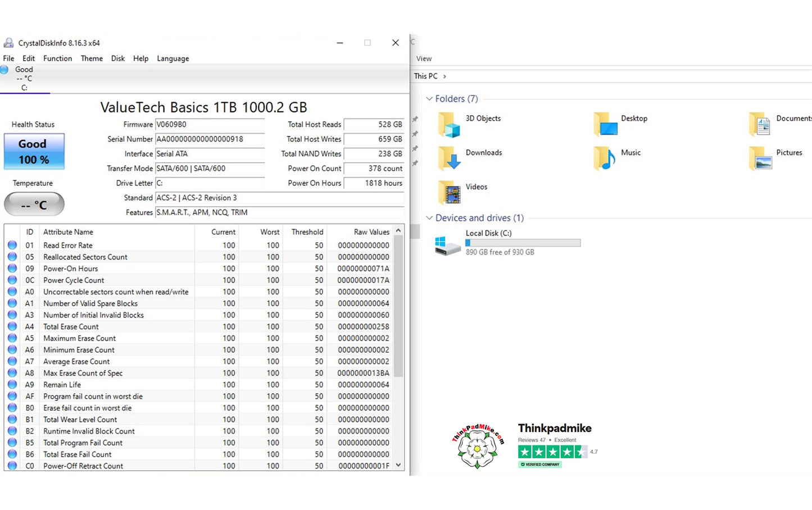Click the Power On Hours value 1818 hours

(x=374, y=183)
